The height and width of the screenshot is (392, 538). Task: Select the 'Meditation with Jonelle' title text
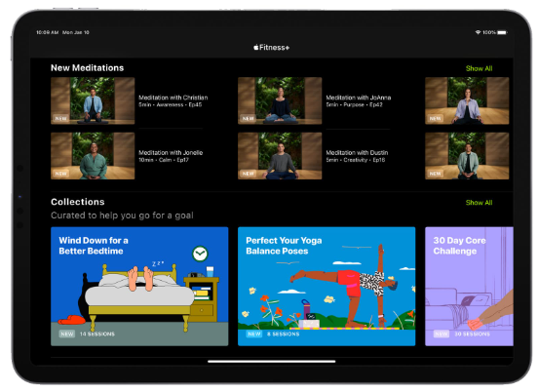pyautogui.click(x=171, y=153)
